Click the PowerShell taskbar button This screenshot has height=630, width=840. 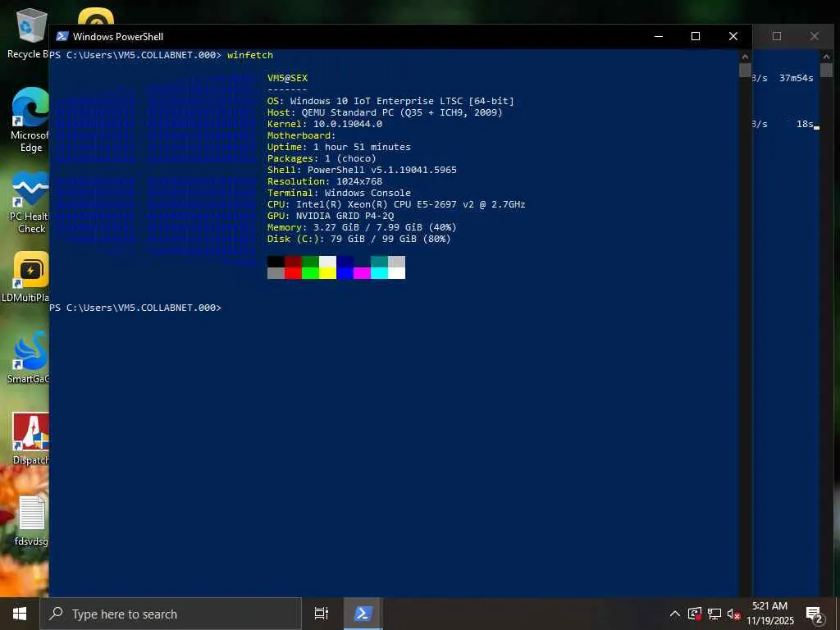click(363, 614)
